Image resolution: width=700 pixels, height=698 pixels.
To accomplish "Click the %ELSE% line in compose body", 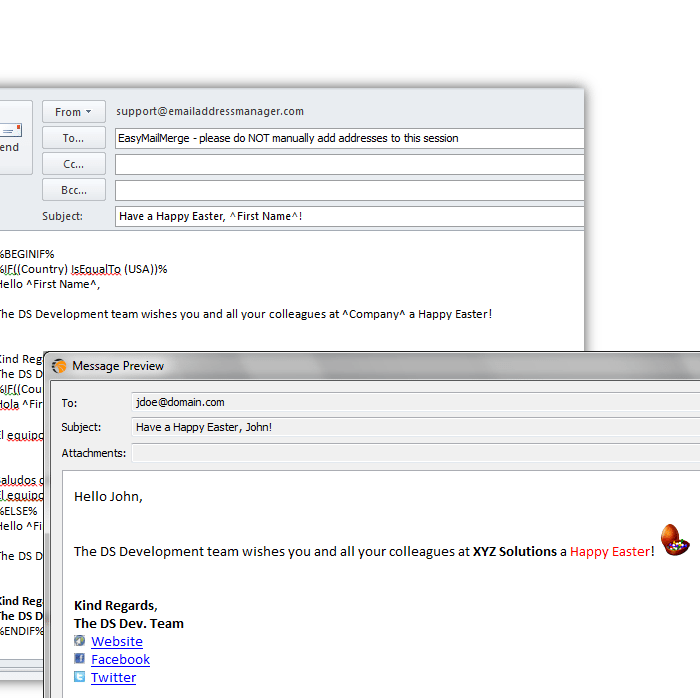I will point(19,511).
